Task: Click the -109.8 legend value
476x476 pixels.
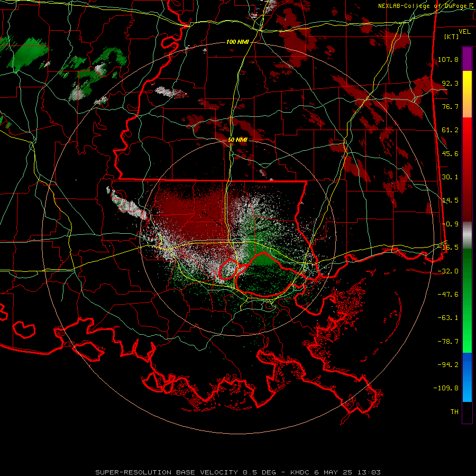Action: click(x=446, y=388)
